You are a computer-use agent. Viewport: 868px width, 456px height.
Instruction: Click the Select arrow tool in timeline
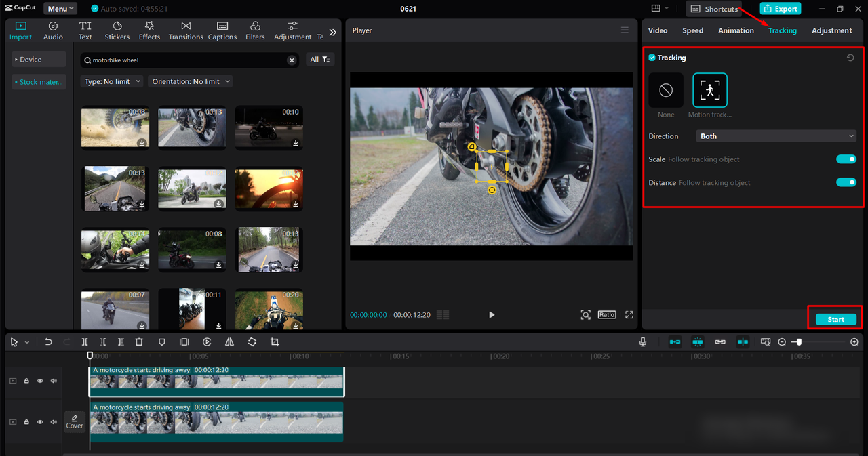(15, 342)
